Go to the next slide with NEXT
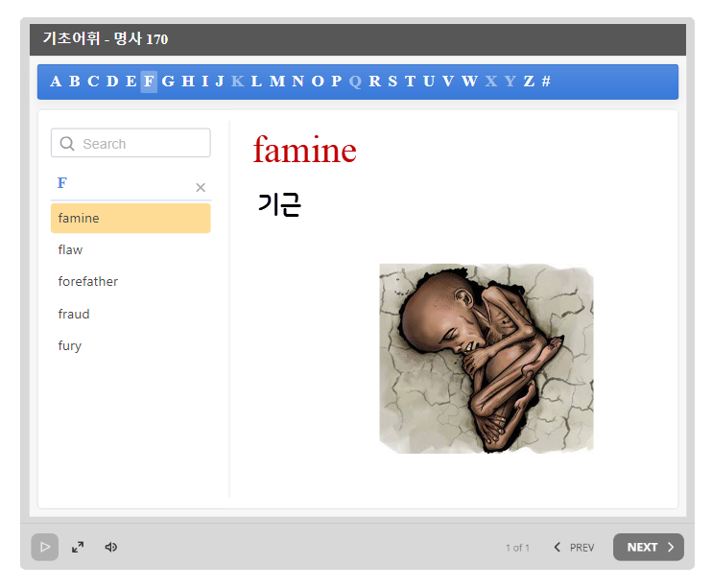 click(x=649, y=547)
